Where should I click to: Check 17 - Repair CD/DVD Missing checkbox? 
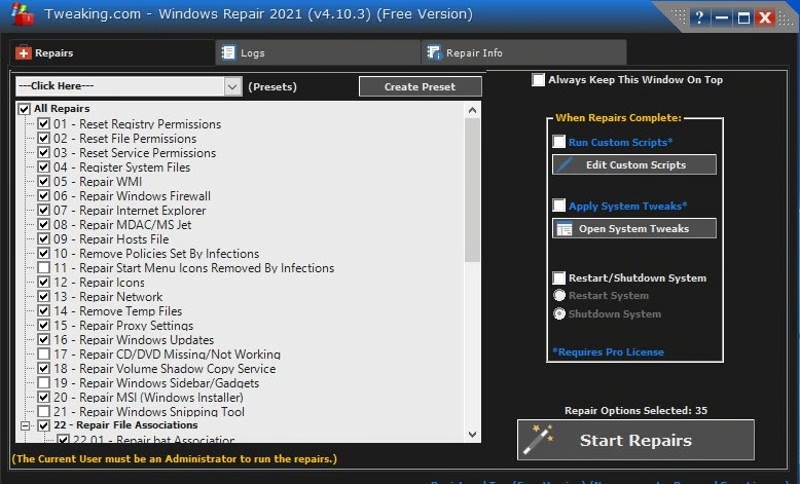tap(44, 354)
